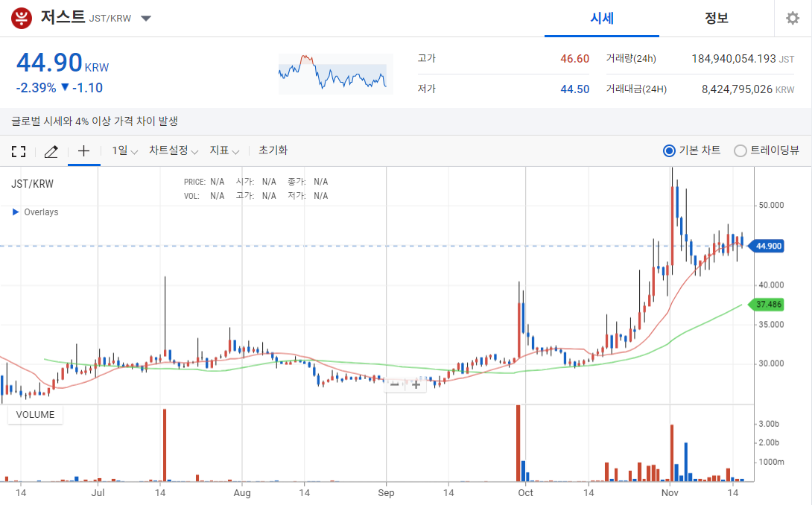Enter fullscreen chart mode icon
The height and width of the screenshot is (505, 812).
(19, 151)
